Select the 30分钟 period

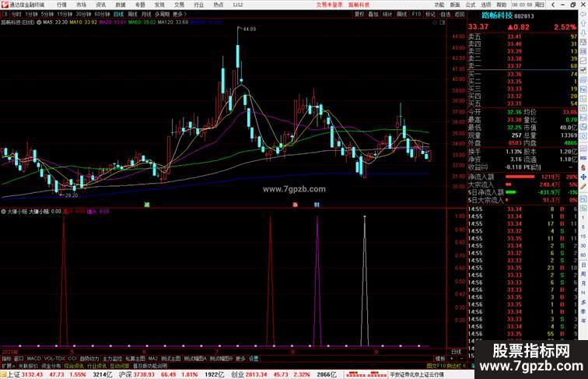point(84,14)
